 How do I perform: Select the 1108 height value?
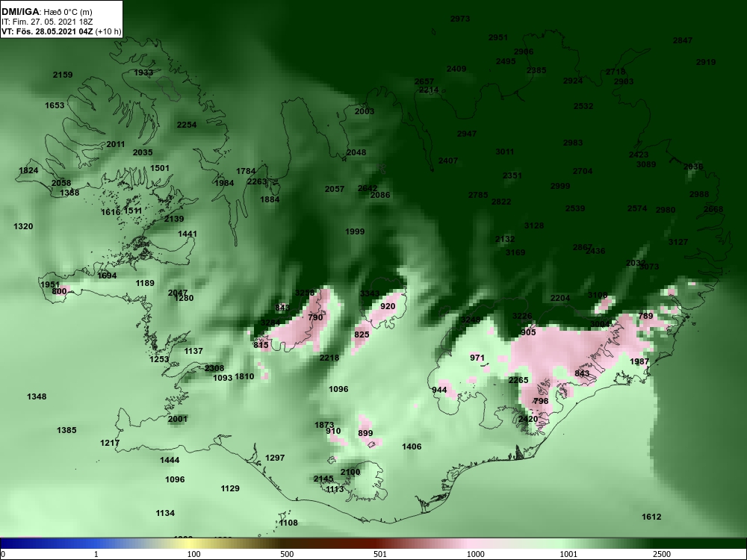click(x=288, y=523)
